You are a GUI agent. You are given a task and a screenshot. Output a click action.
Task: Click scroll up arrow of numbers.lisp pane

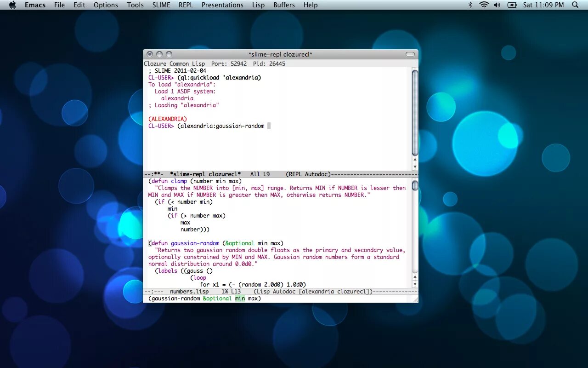(x=415, y=277)
